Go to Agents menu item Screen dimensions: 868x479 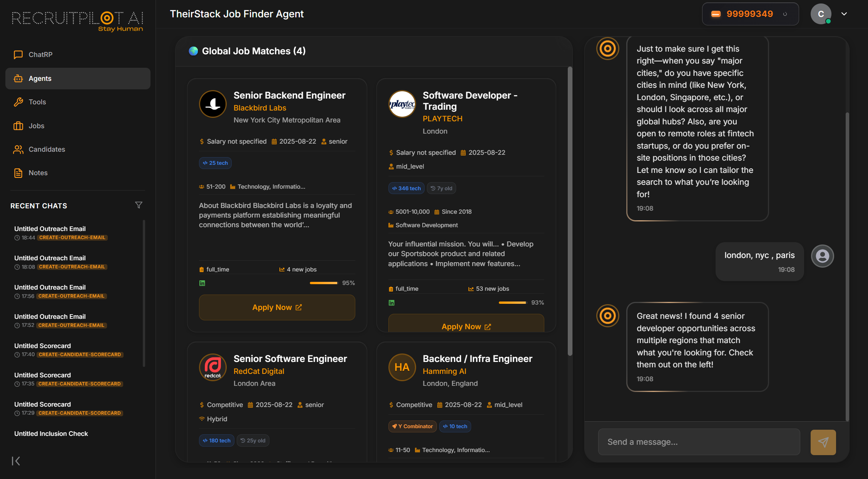[78, 79]
